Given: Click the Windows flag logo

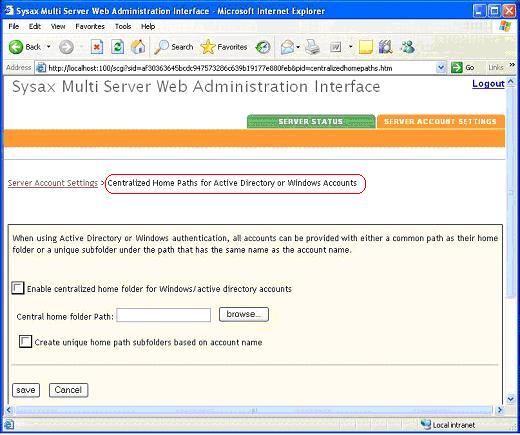Looking at the screenshot, I should click(505, 26).
